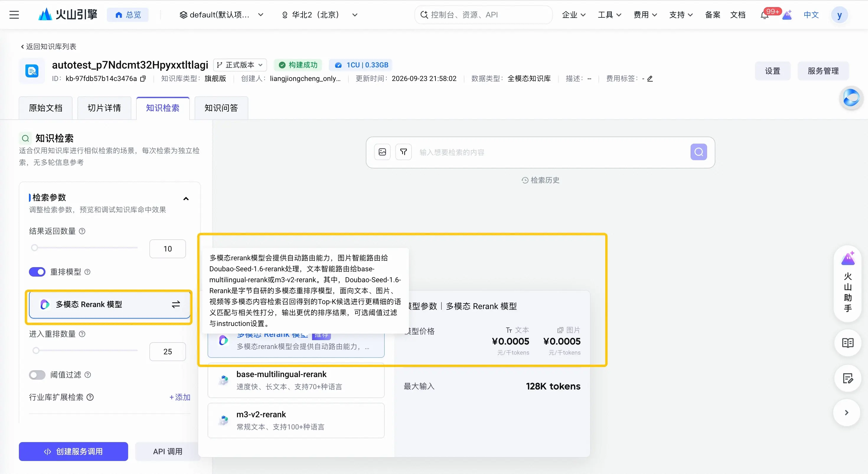
Task: Copy the knowledge base ID
Action: point(143,79)
